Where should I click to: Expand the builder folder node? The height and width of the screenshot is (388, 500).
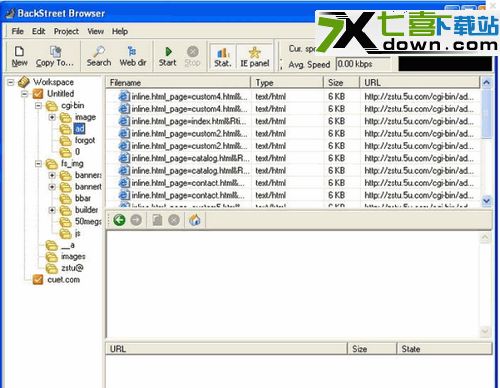point(52,210)
